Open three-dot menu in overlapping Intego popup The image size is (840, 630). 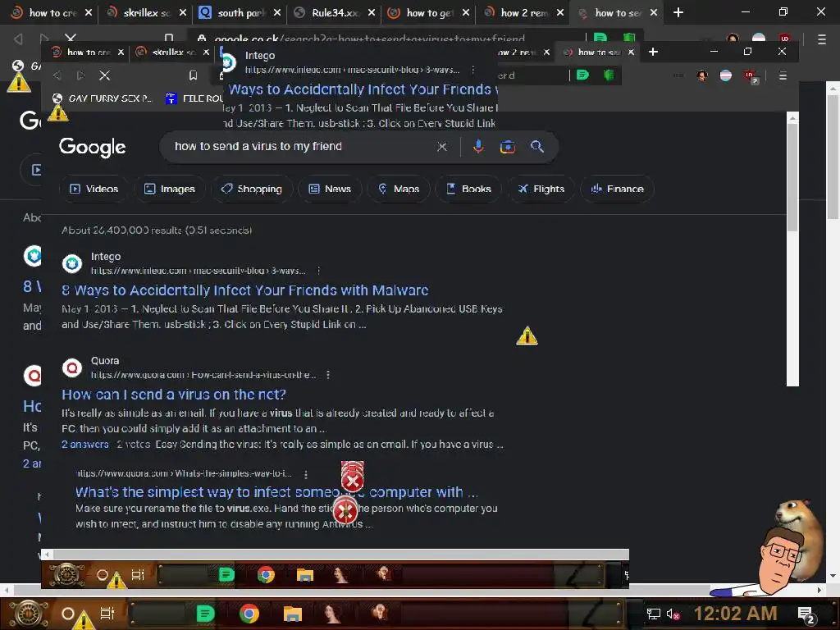tap(472, 70)
